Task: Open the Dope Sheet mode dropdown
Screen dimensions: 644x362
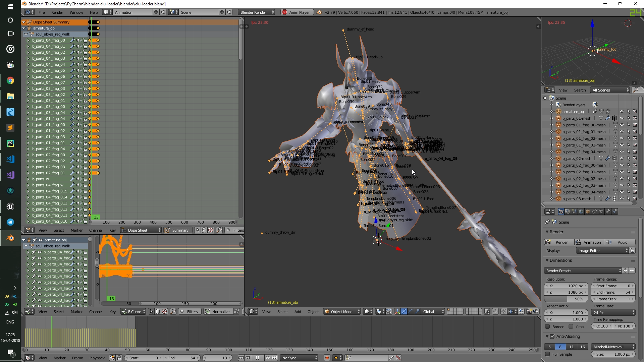Action: [141, 230]
